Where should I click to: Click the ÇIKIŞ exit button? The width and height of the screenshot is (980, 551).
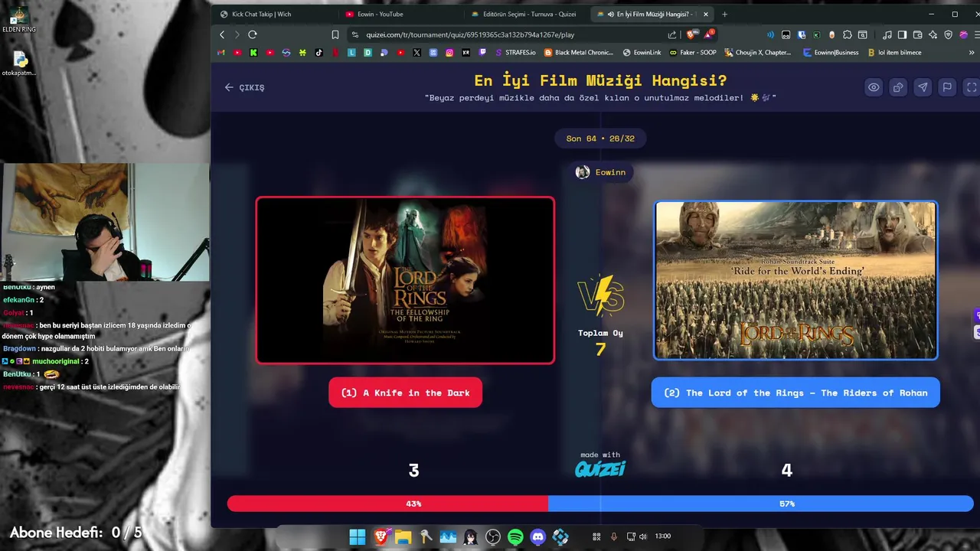click(244, 87)
